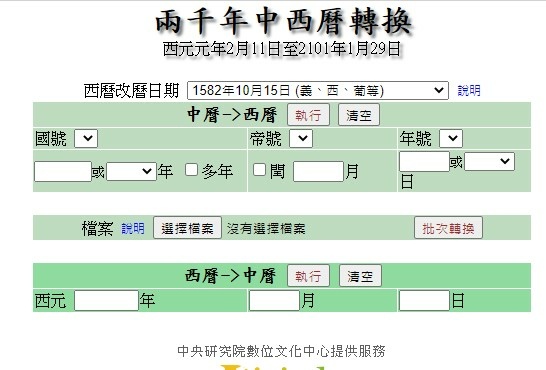Toggle the 閏 leap month checkbox
546x370 pixels.
click(x=259, y=170)
